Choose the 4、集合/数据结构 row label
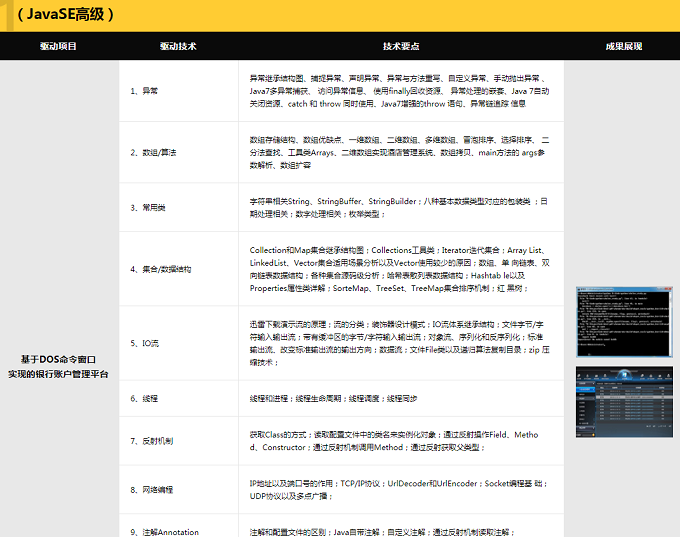The image size is (680, 537). [160, 269]
